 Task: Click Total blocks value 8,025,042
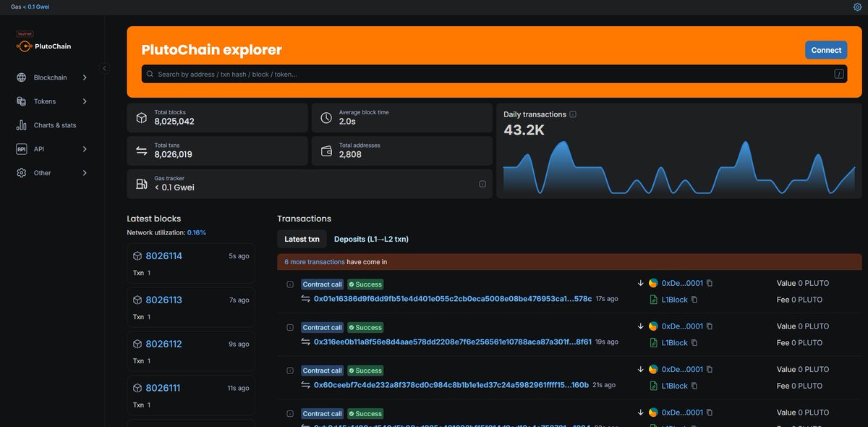(174, 122)
